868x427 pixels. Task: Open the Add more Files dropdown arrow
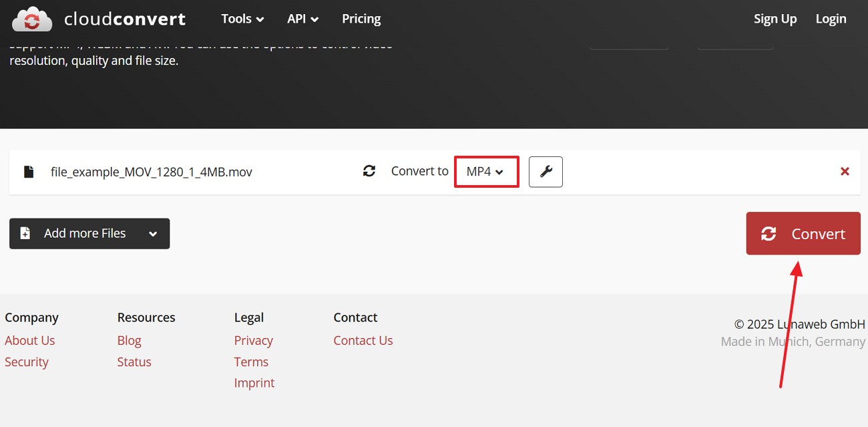click(x=154, y=233)
